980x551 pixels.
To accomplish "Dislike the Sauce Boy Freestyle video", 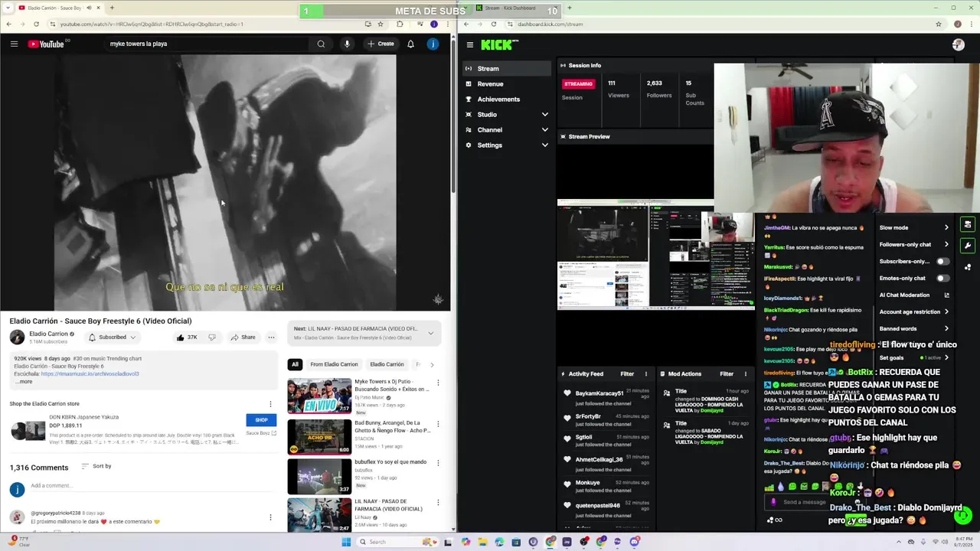I will 212,337.
